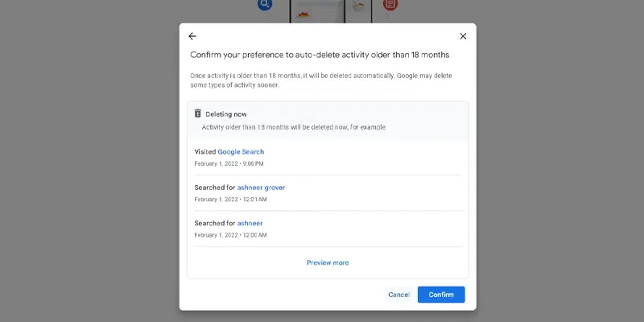
Task: Click the dialog title about auto-delete preference
Action: pyautogui.click(x=320, y=55)
